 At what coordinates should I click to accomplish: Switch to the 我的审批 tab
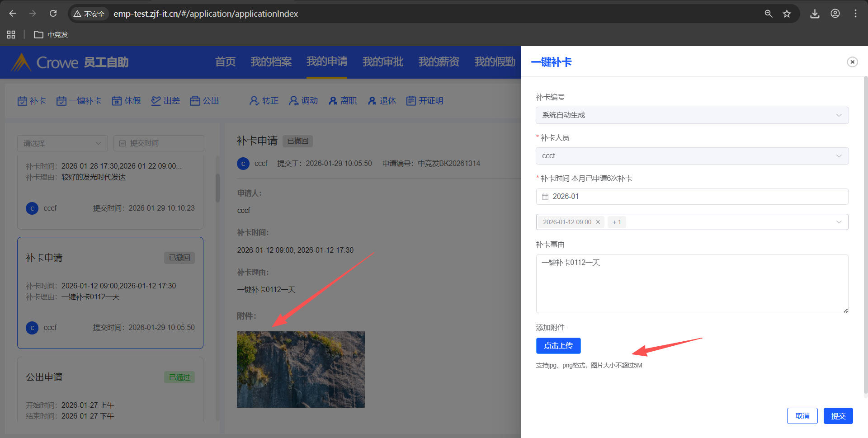pyautogui.click(x=382, y=62)
